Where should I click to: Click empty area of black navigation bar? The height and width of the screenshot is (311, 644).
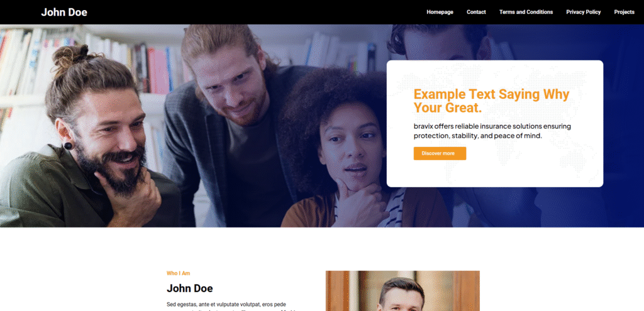(x=255, y=13)
